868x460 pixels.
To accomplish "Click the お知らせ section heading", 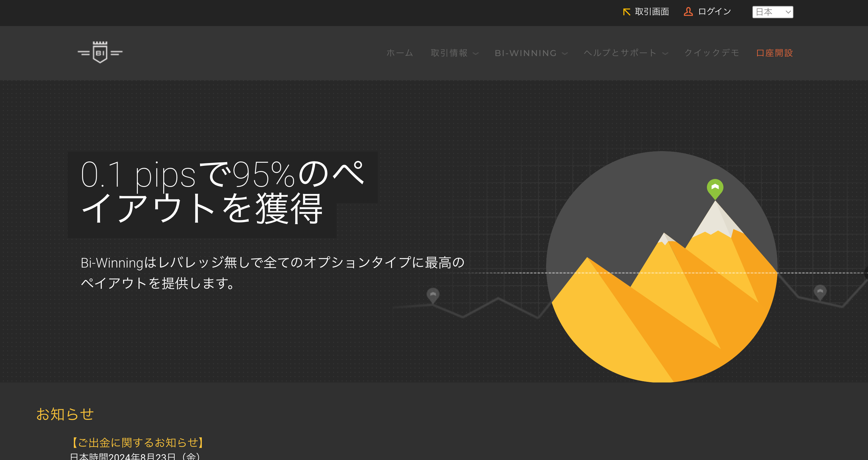I will click(x=65, y=414).
